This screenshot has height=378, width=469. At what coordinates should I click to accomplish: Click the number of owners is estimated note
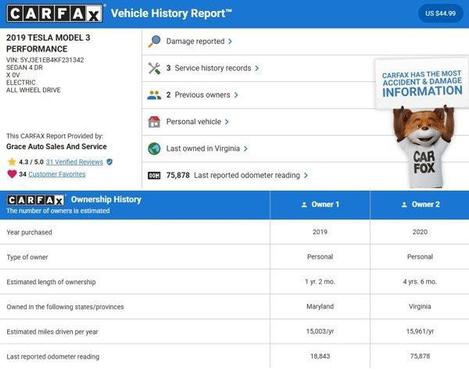click(58, 211)
